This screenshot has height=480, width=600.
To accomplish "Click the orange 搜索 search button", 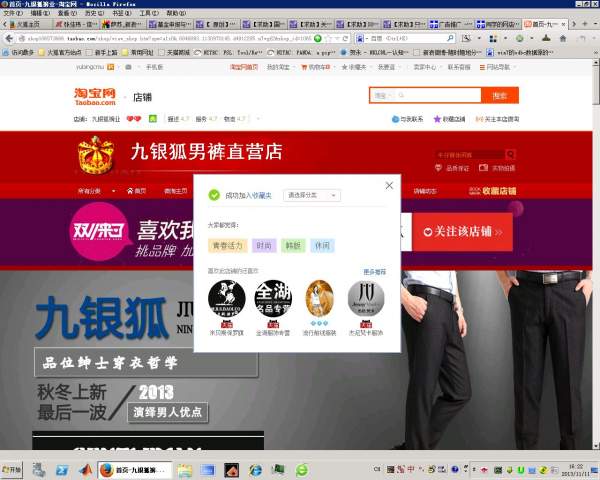I will (500, 96).
